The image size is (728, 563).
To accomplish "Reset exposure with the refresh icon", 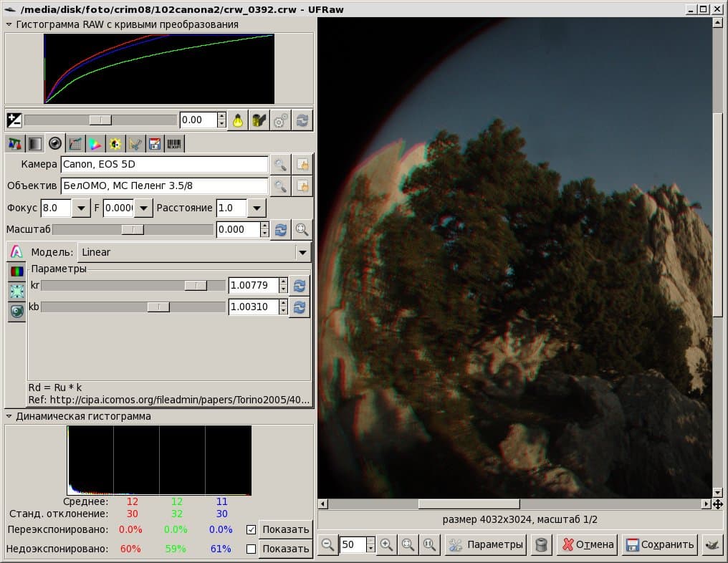I will 302,120.
